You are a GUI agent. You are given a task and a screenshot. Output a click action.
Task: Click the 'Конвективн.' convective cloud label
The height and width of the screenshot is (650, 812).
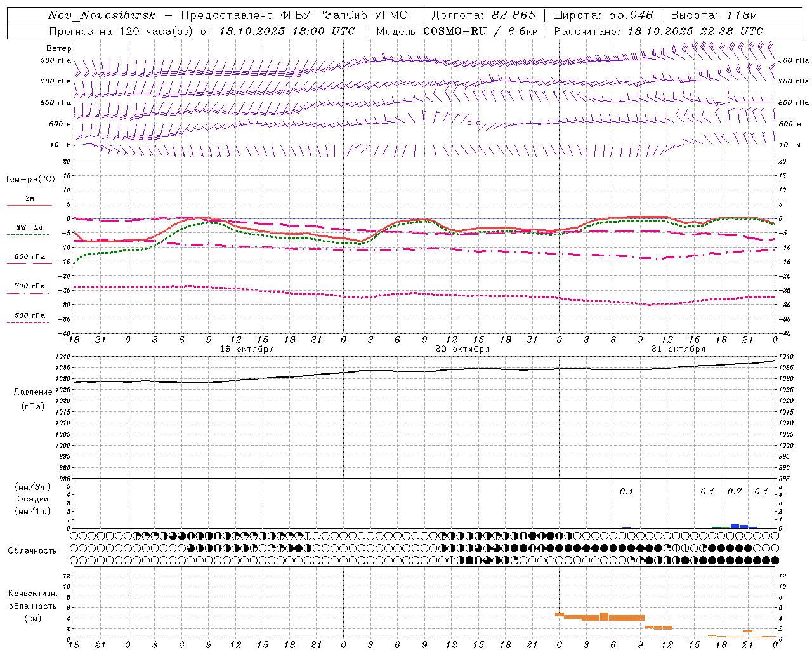(x=33, y=594)
